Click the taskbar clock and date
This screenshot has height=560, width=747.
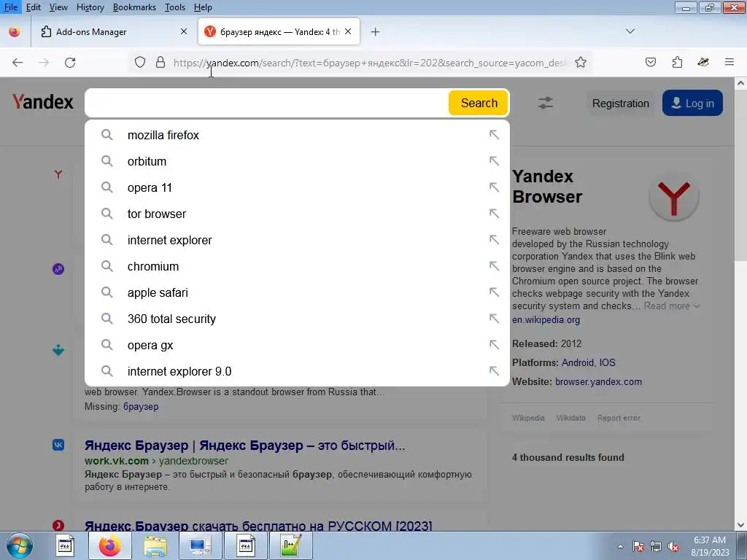pos(710,546)
